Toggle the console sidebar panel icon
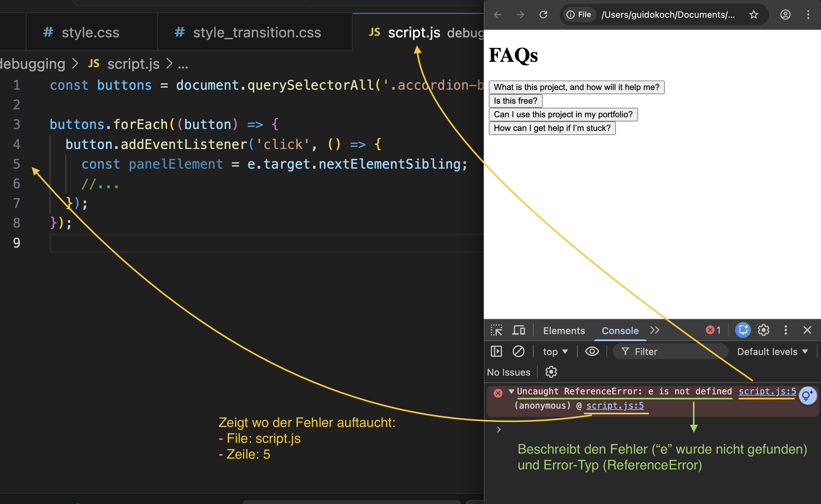Viewport: 821px width, 504px height. click(496, 351)
